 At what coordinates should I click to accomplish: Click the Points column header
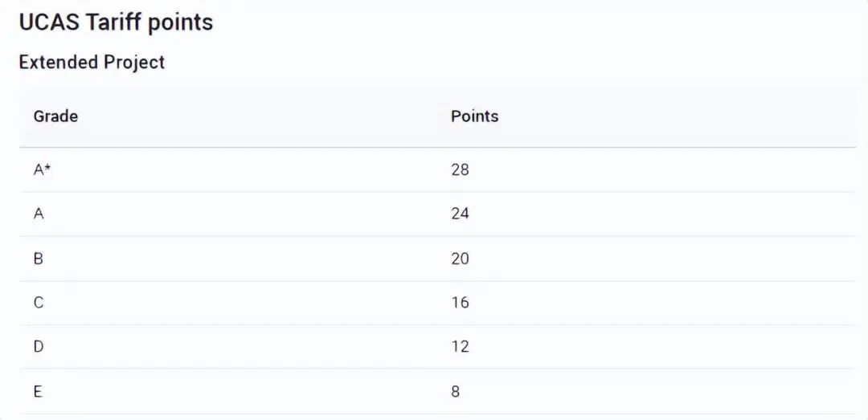tap(474, 116)
